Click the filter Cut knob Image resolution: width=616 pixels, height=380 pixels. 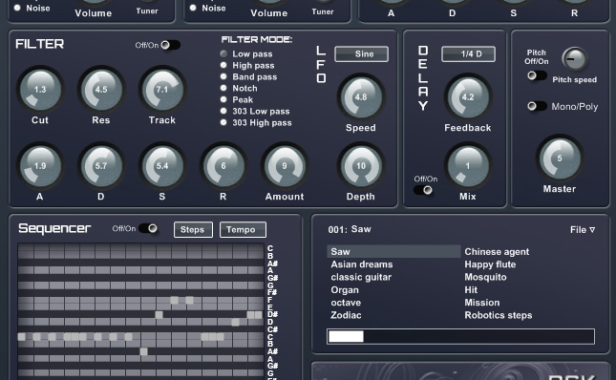(40, 90)
